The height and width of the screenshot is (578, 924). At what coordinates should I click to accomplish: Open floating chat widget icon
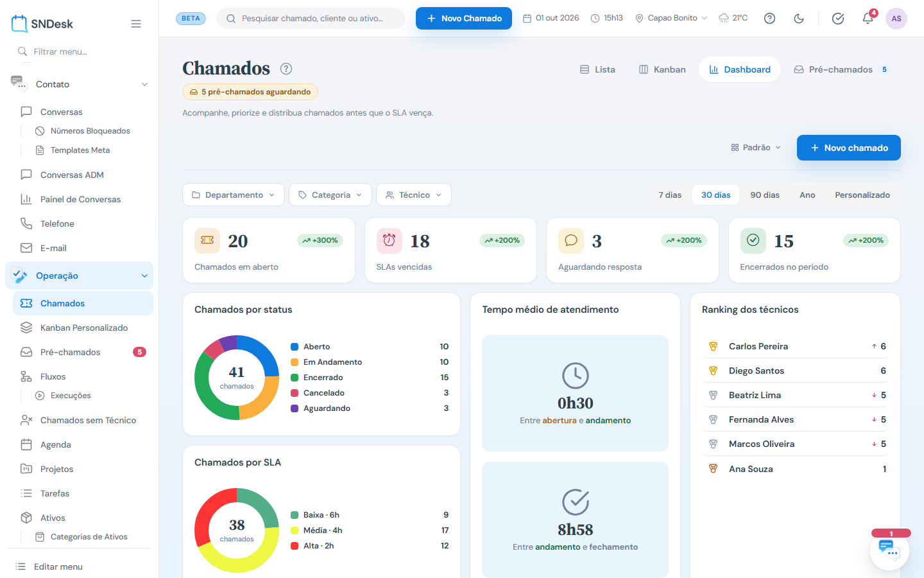889,550
